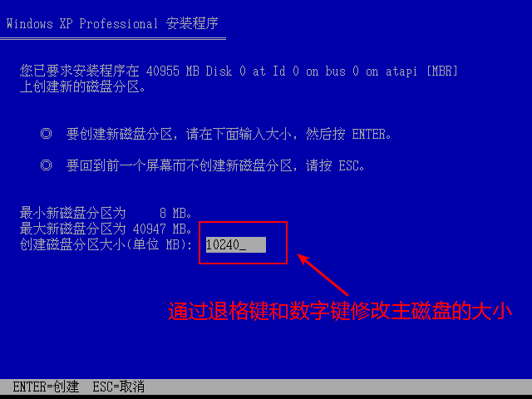Image resolution: width=532 pixels, height=399 pixels.
Task: Click the 40955 MB Disk 0 description text
Action: pos(190,71)
